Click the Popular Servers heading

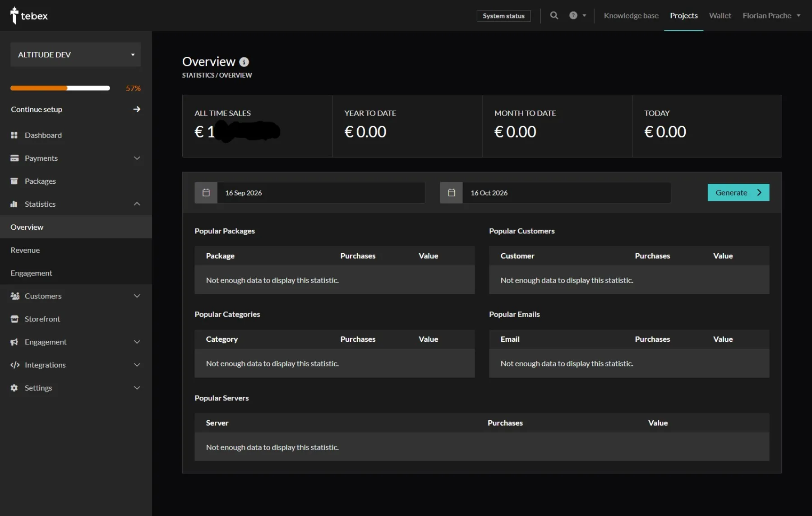tap(221, 398)
